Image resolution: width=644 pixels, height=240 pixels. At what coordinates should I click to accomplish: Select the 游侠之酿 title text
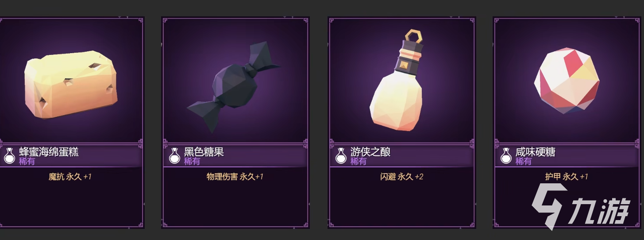pyautogui.click(x=370, y=152)
